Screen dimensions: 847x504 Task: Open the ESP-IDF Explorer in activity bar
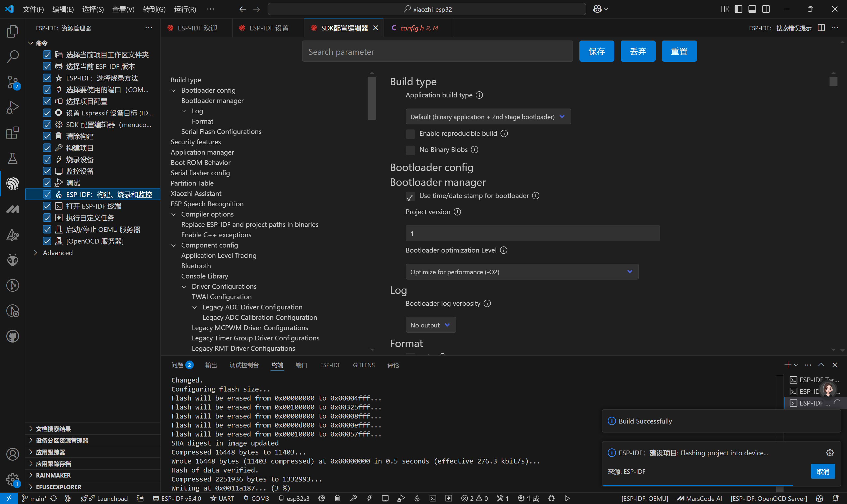pyautogui.click(x=12, y=184)
